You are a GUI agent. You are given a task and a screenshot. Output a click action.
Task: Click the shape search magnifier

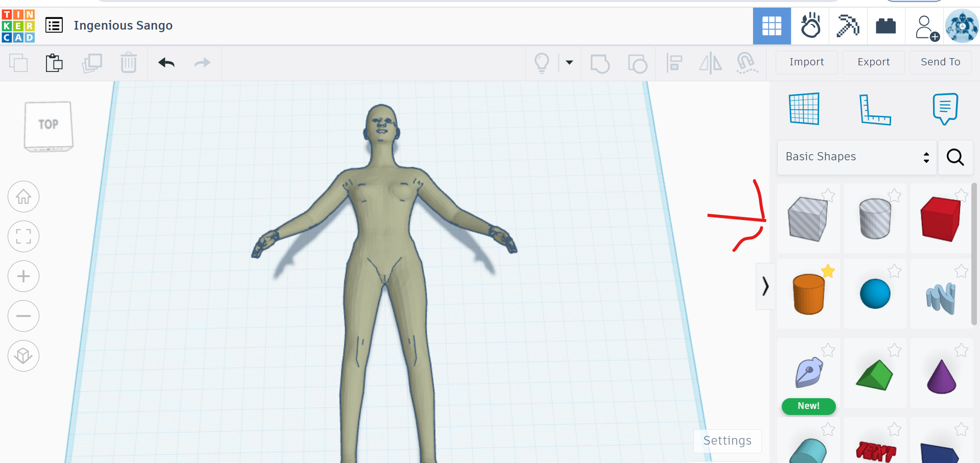[x=955, y=157]
